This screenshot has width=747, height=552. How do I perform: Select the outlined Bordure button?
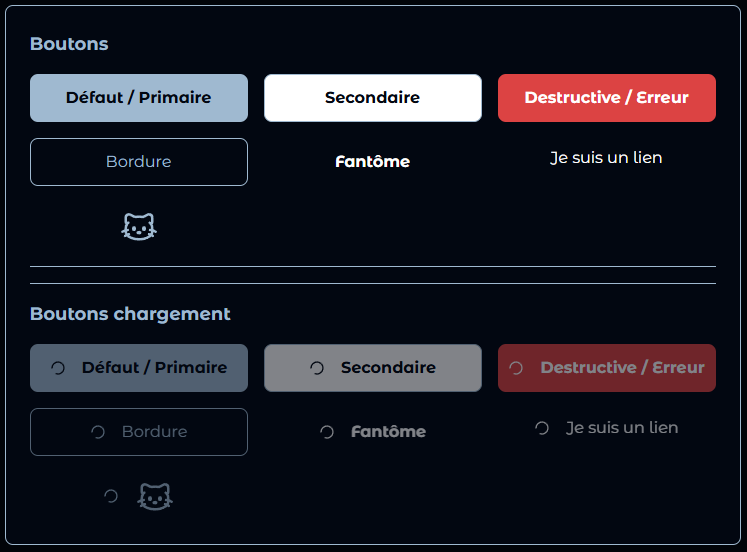point(139,162)
